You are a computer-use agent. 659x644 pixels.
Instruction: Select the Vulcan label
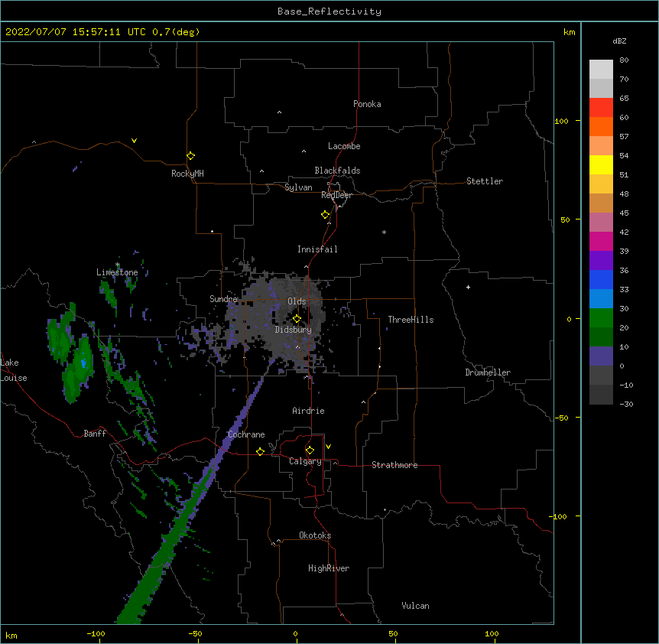tap(415, 606)
